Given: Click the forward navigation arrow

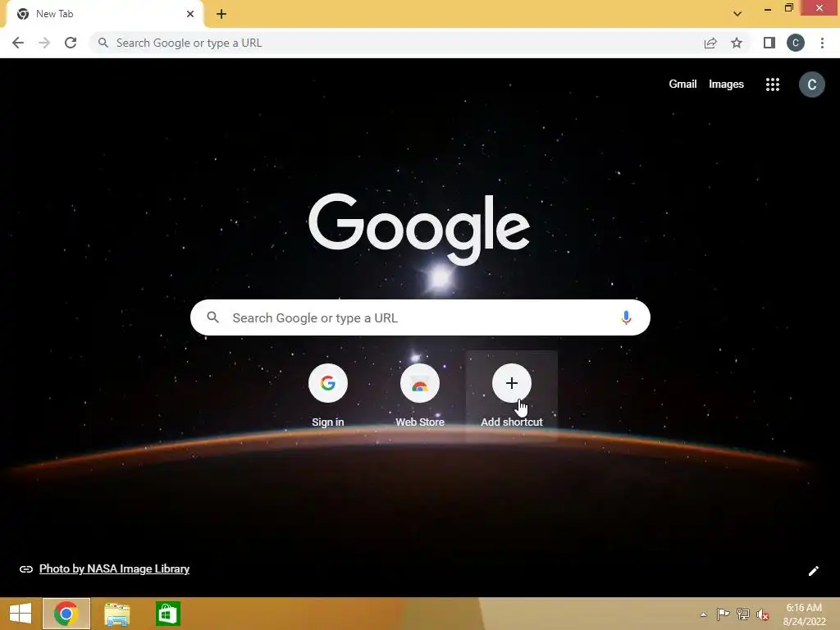Looking at the screenshot, I should [x=44, y=43].
